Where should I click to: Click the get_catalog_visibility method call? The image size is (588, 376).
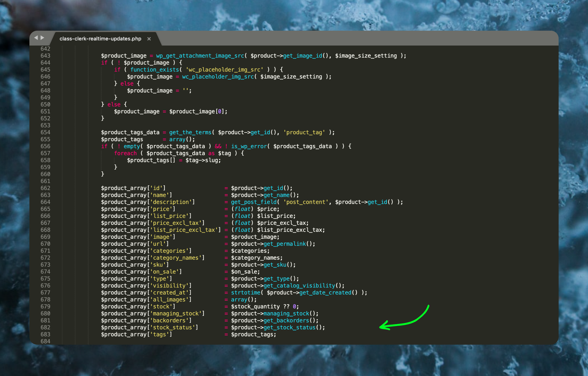[299, 286]
